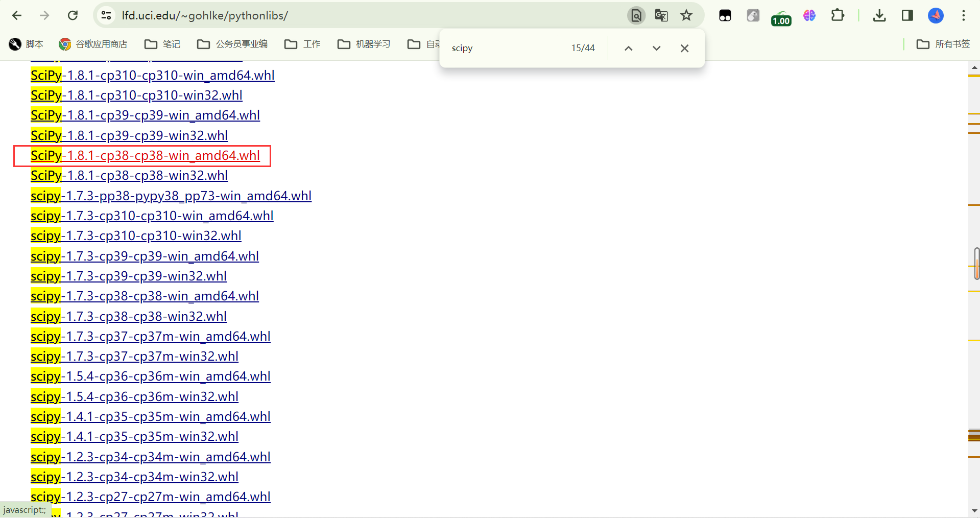
Task: Download scipy-1.7.3-cp310-cp310-win_amd64.whl
Action: pos(152,216)
